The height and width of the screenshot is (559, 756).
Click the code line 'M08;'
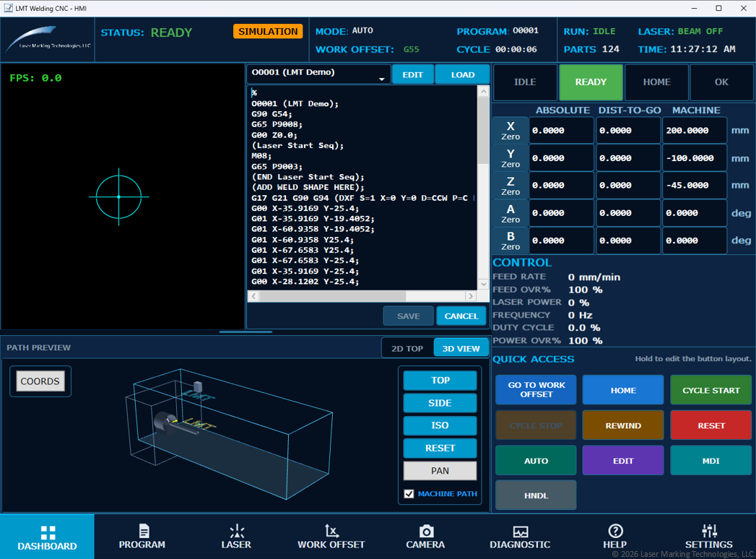pyautogui.click(x=261, y=156)
